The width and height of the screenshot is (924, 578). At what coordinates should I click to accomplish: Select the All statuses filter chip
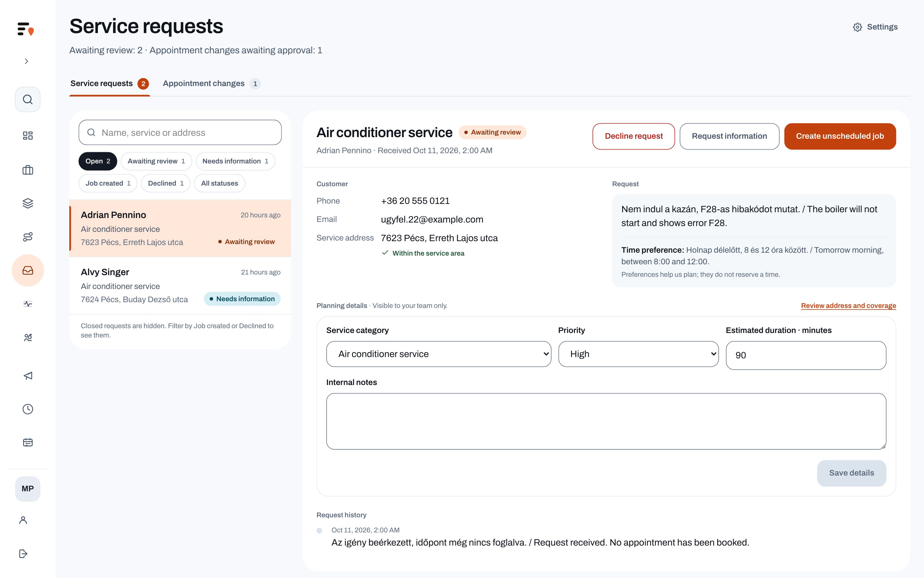(x=219, y=183)
